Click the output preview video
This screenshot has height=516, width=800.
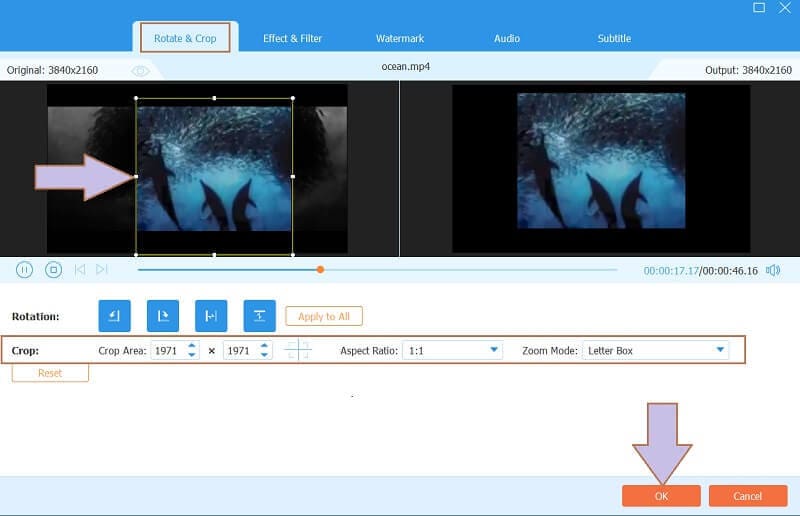point(601,168)
